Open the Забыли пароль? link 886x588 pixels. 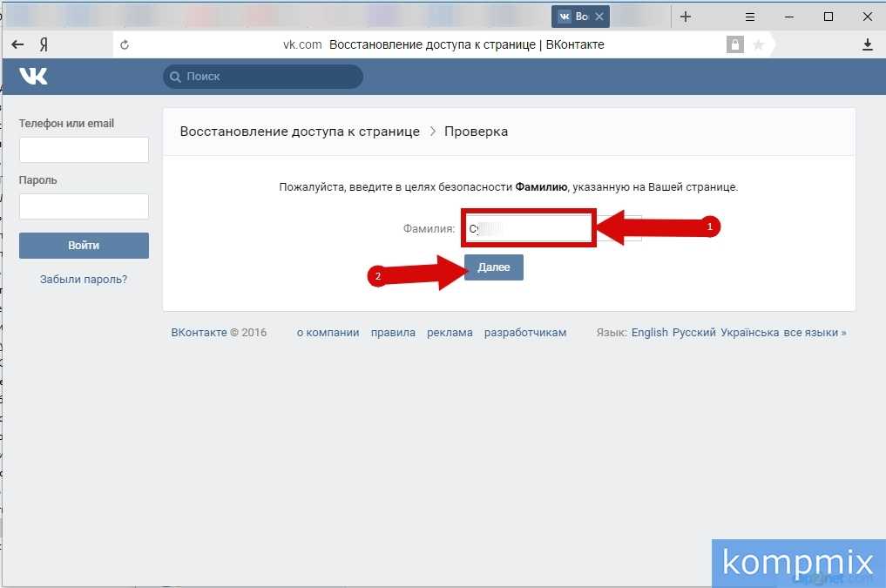pos(84,279)
